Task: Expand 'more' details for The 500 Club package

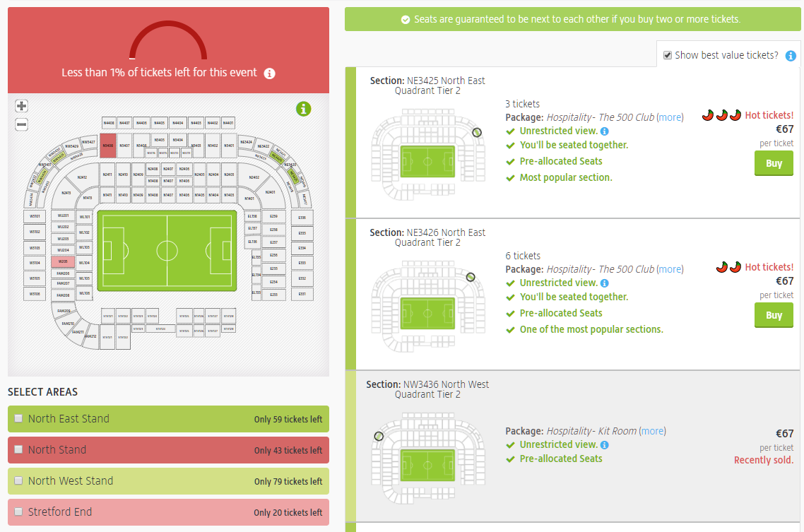Action: pyautogui.click(x=670, y=117)
